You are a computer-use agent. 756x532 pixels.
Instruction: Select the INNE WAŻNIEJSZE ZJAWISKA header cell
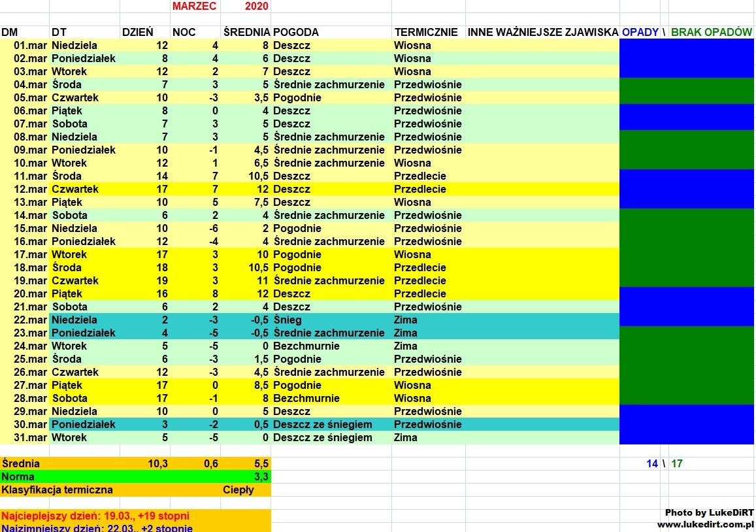[x=542, y=32]
